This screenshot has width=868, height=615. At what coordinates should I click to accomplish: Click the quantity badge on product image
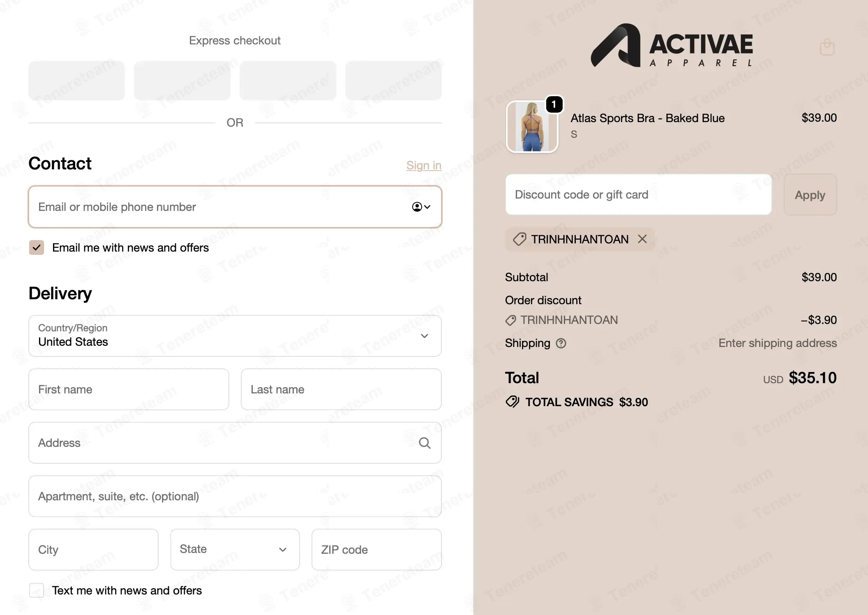[554, 104]
